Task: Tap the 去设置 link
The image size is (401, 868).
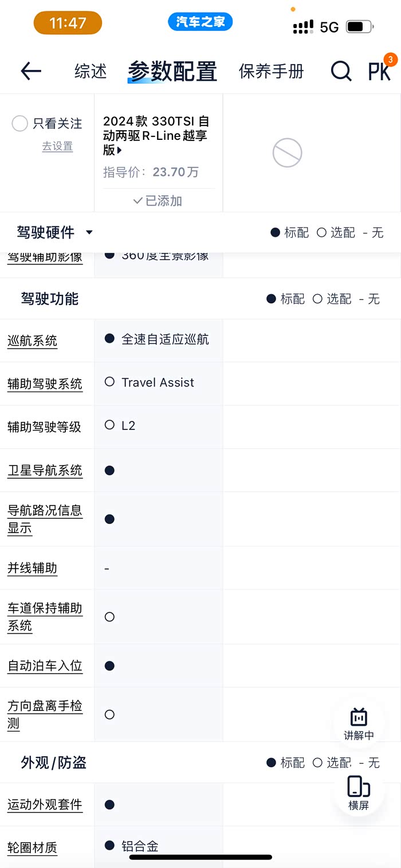Action: [57, 146]
